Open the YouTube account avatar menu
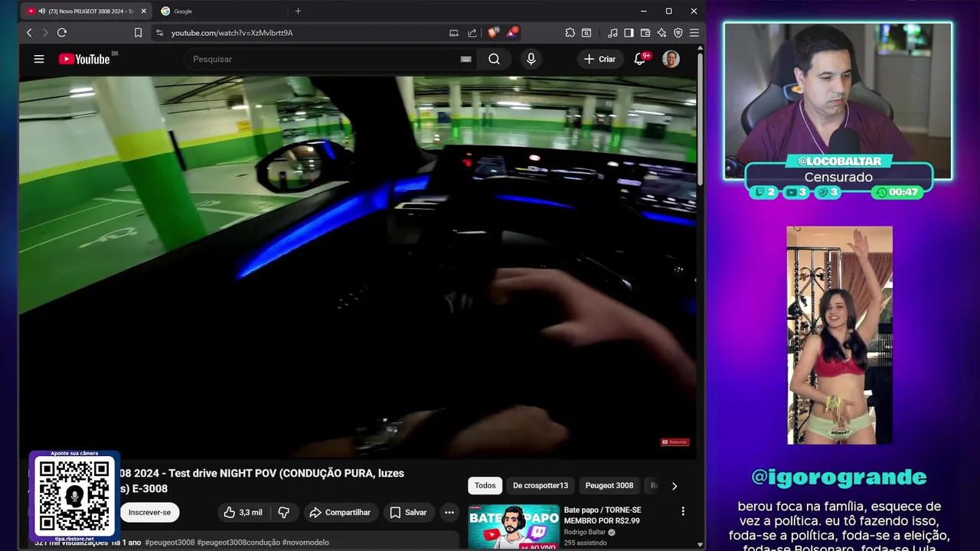980x551 pixels. coord(671,59)
